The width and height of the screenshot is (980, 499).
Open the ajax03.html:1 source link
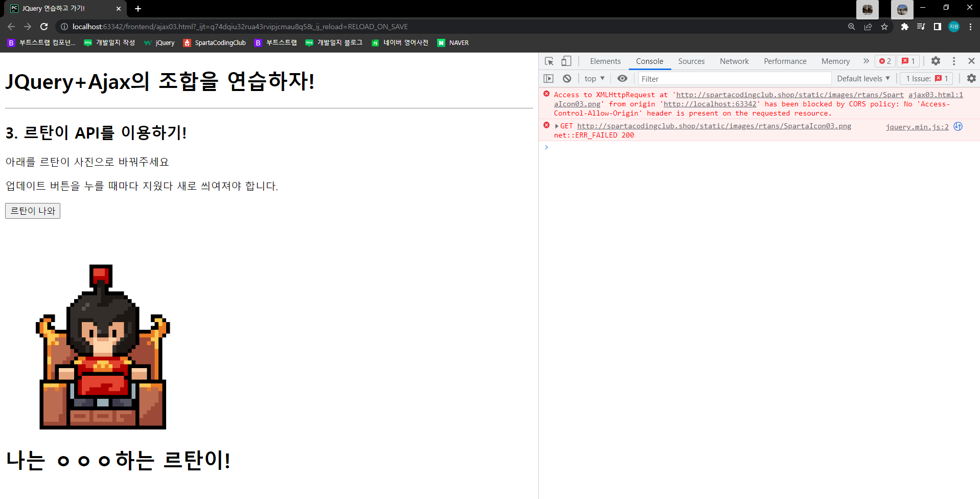(x=936, y=95)
